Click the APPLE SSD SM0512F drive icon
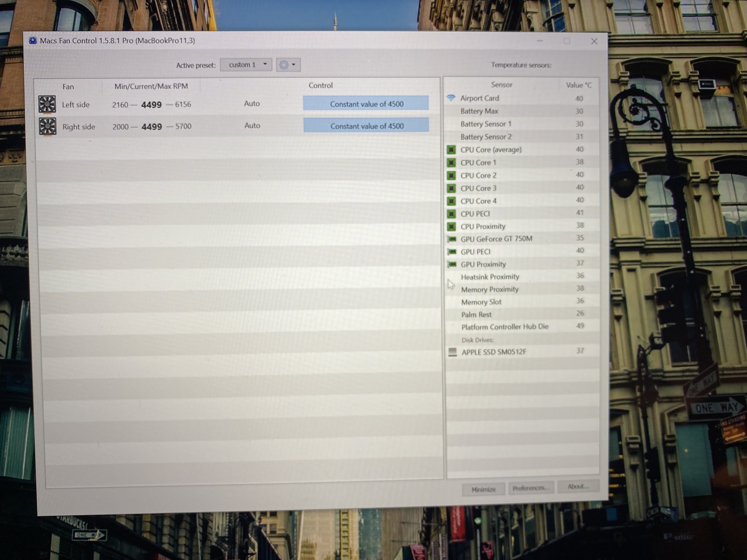Image resolution: width=747 pixels, height=560 pixels. pyautogui.click(x=452, y=352)
